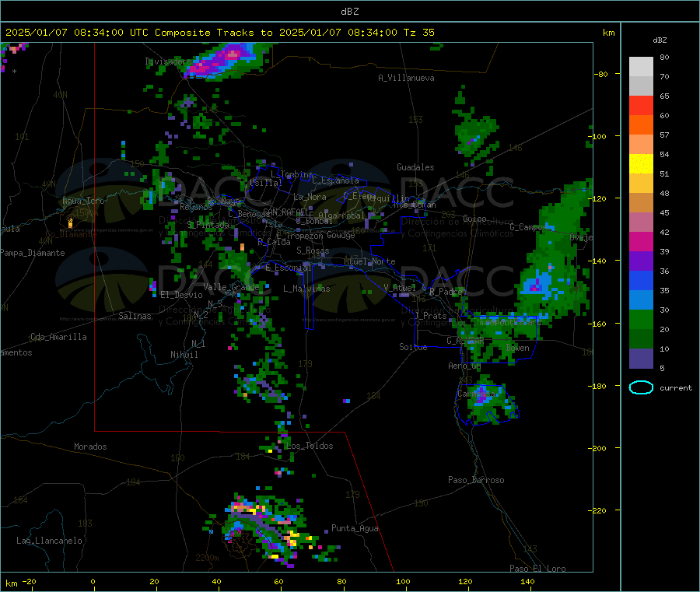This screenshot has width=700, height=592.
Task: Pick the bright green 20-30 dBZ legend swatch
Action: click(641, 319)
